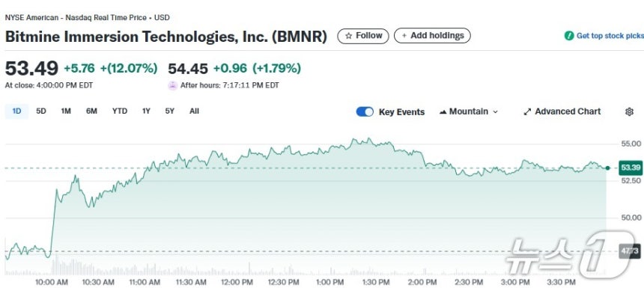
Task: Click the chart endpoint marker dot
Action: tap(607, 168)
